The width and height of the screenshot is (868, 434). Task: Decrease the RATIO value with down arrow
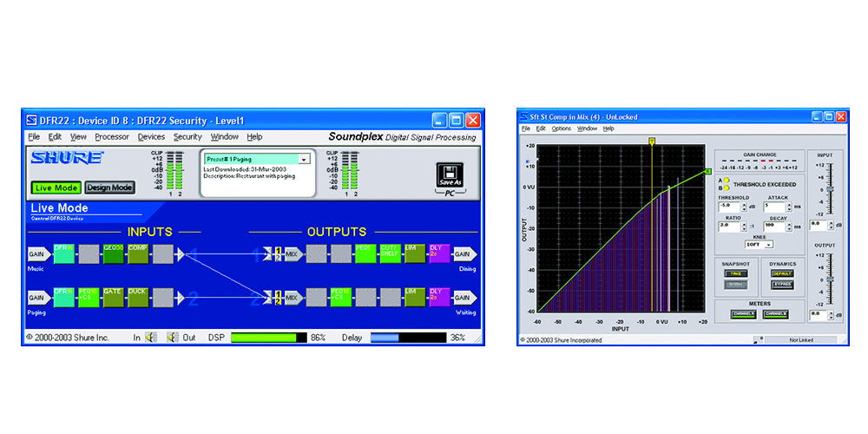[x=745, y=228]
